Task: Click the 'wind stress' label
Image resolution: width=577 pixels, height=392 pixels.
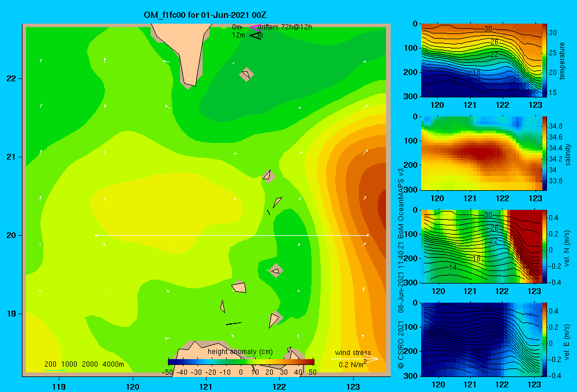Action: [x=353, y=353]
